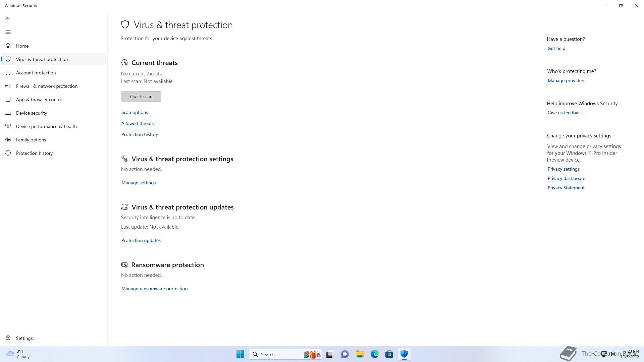The image size is (644, 362).
Task: Start a Quick scan
Action: tap(141, 97)
